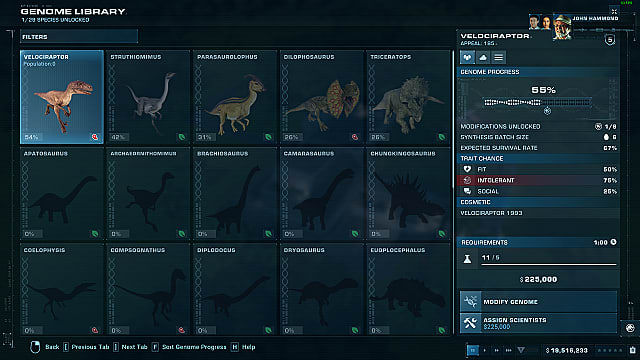Click the park star rating display
The width and height of the screenshot is (640, 360).
tap(611, 350)
